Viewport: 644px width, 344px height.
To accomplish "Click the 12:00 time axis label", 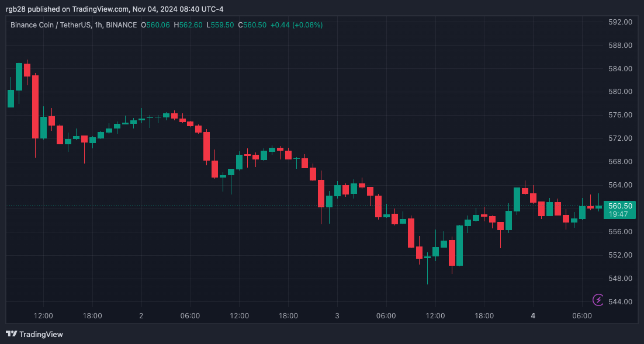I will point(43,315).
